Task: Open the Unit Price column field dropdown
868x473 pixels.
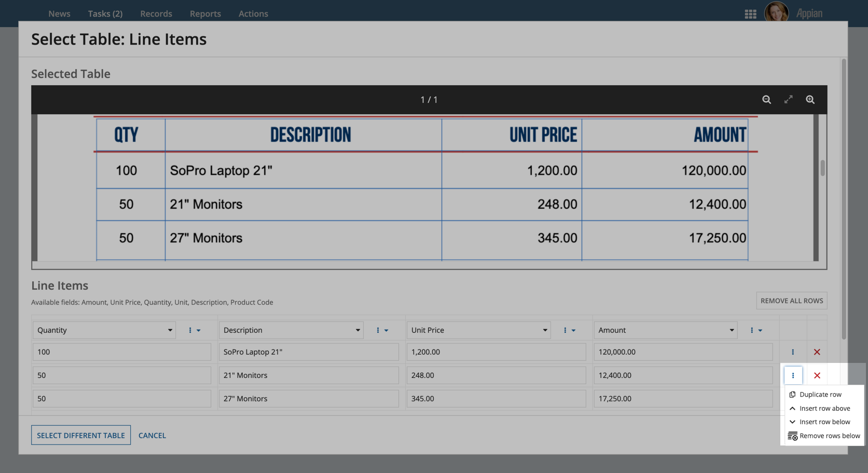Action: [478, 330]
